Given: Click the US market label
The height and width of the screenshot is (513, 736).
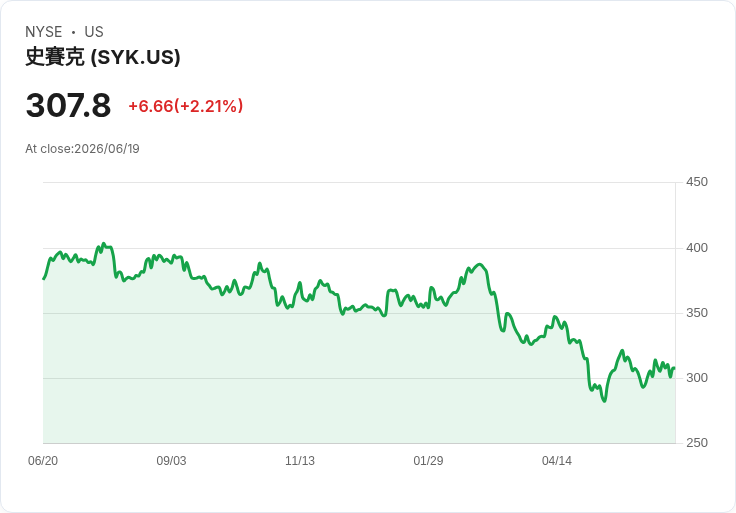Looking at the screenshot, I should [x=94, y=32].
